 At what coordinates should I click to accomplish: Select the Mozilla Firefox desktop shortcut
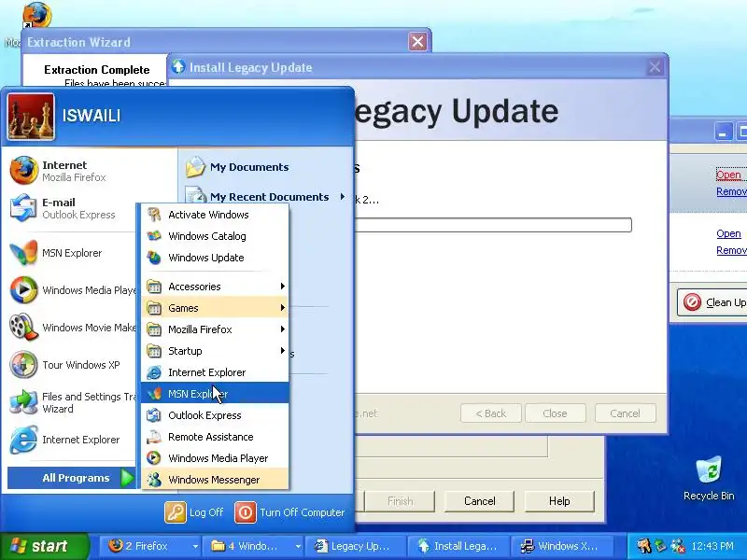tap(36, 14)
